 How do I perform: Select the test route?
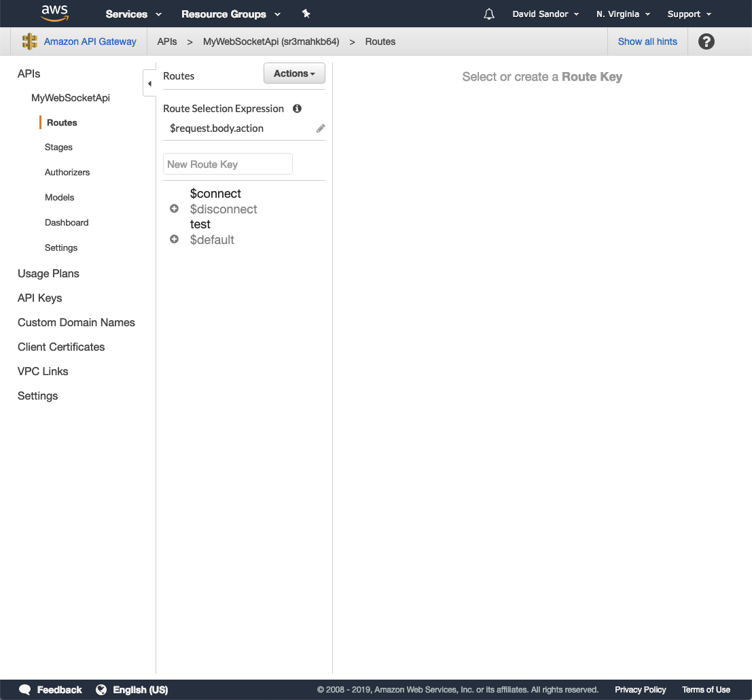point(200,224)
